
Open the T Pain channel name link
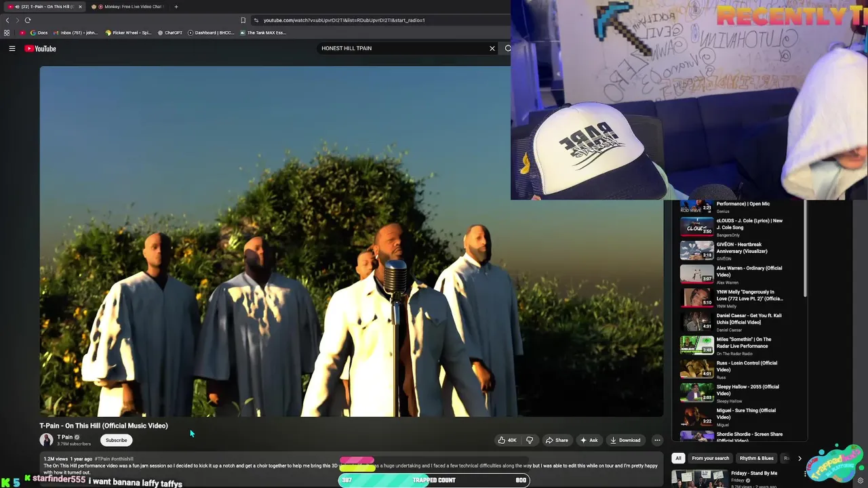(65, 437)
